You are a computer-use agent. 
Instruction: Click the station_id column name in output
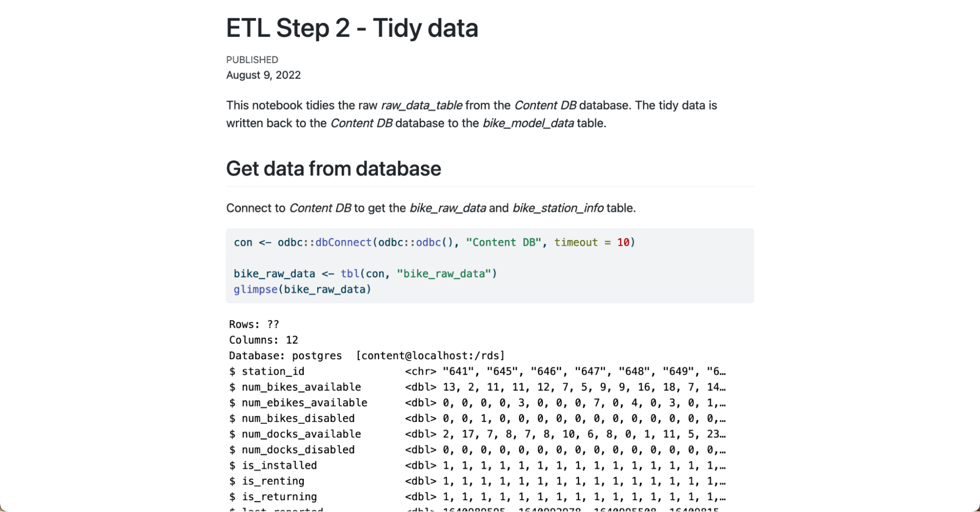[x=273, y=371]
